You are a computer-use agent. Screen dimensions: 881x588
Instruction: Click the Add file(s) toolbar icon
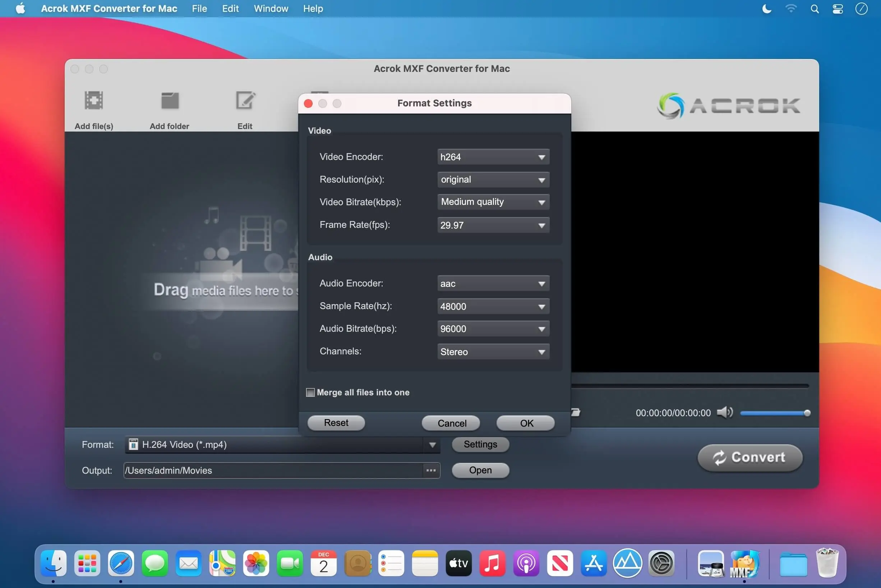(93, 101)
